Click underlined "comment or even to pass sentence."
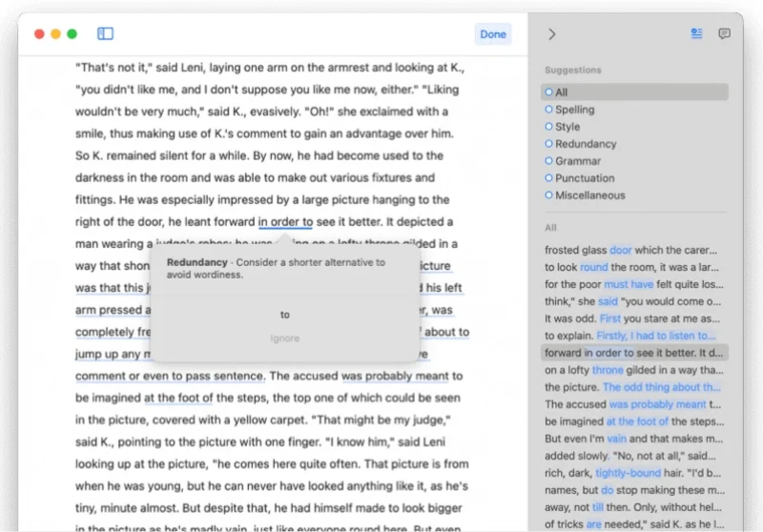The width and height of the screenshot is (763, 532). (x=170, y=376)
